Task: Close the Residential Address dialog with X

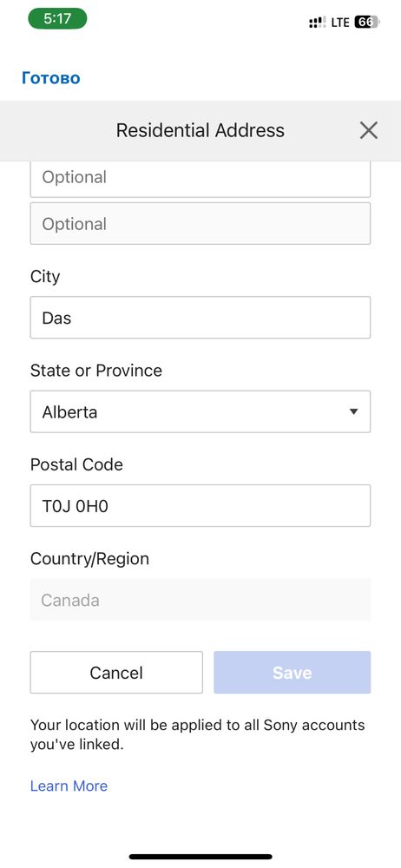Action: (368, 131)
